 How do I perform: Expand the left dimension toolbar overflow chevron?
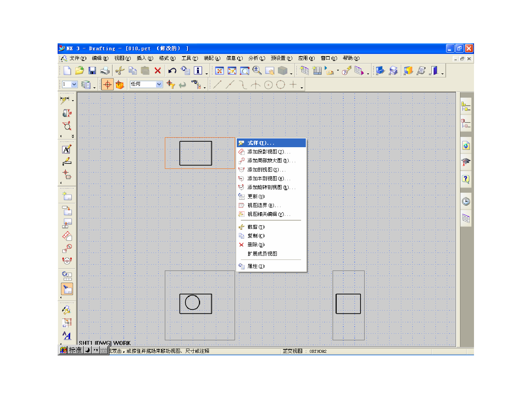pos(73,136)
